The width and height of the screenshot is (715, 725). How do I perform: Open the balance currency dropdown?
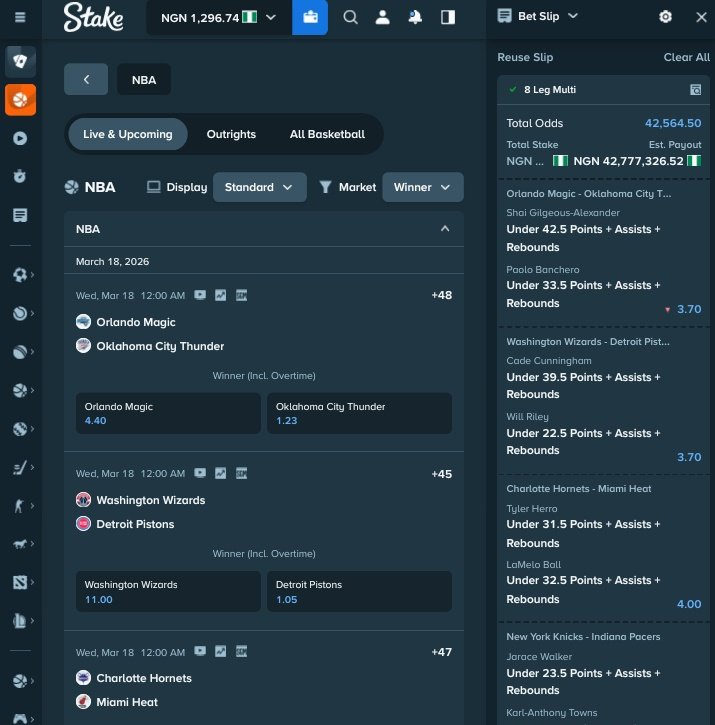[219, 18]
